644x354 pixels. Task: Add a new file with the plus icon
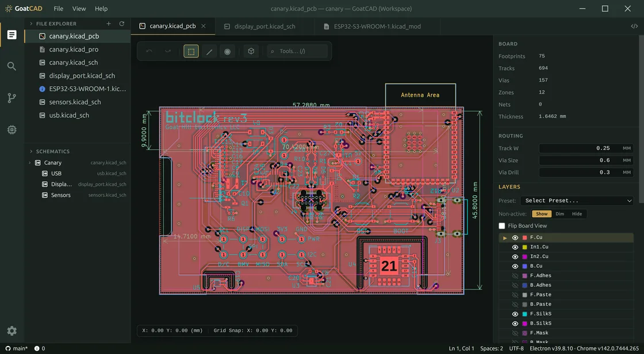109,24
